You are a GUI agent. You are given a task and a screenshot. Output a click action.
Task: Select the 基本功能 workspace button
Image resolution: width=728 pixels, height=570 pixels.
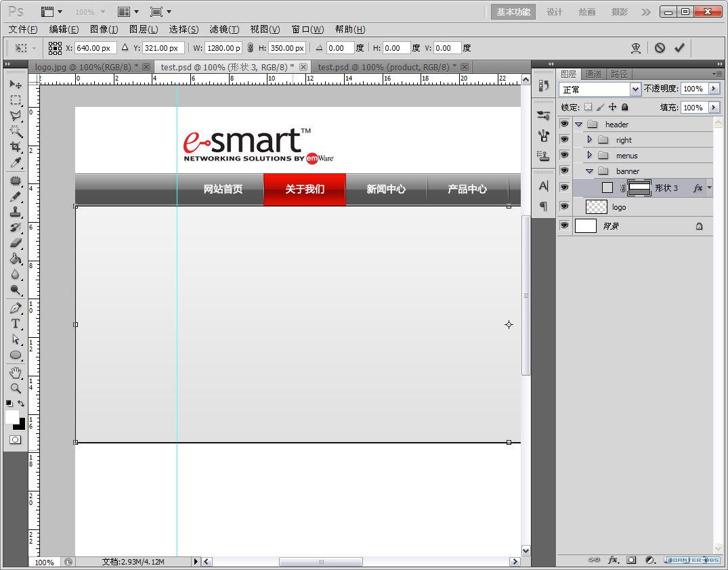pyautogui.click(x=513, y=12)
